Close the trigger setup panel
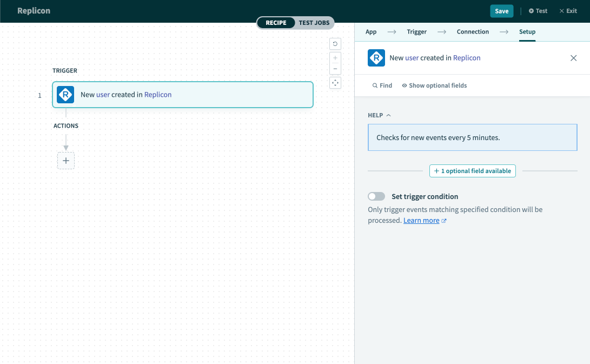The width and height of the screenshot is (590, 364). pyautogui.click(x=573, y=58)
